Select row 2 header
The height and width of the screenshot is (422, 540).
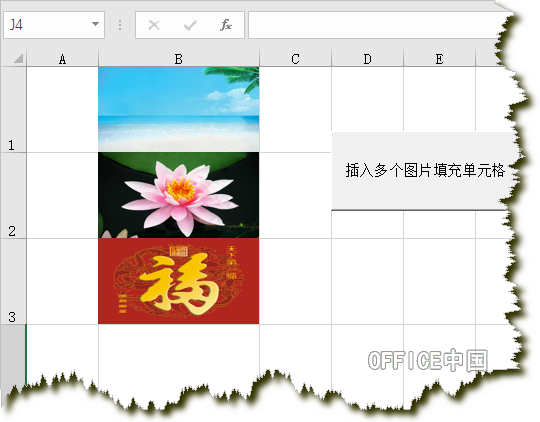(x=13, y=195)
